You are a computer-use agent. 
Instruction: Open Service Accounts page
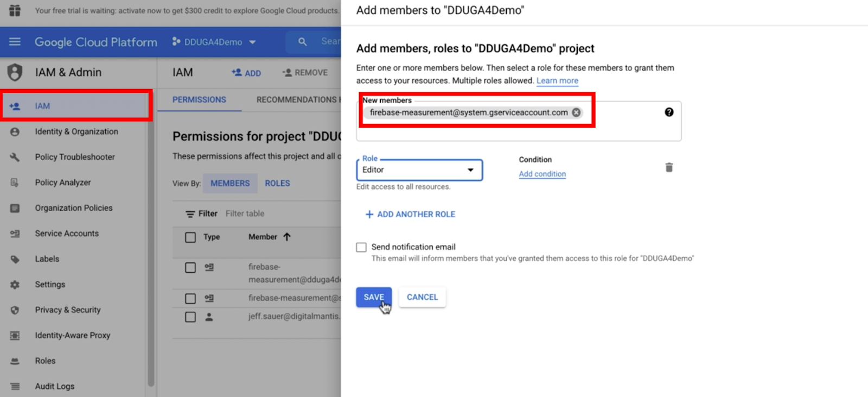point(74,234)
